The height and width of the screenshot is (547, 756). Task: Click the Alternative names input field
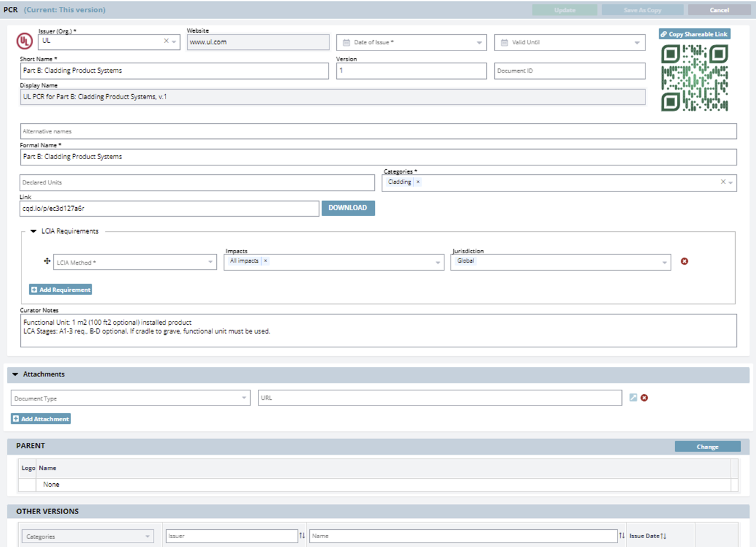[x=378, y=131]
